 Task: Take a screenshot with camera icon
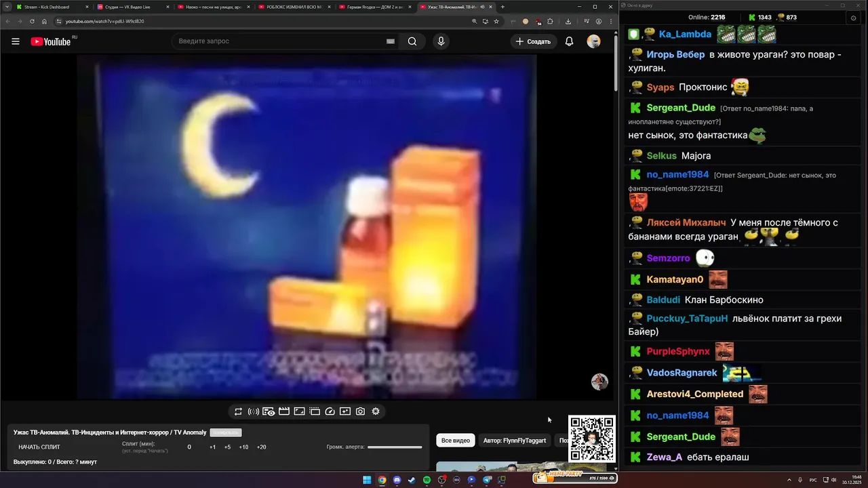(360, 411)
